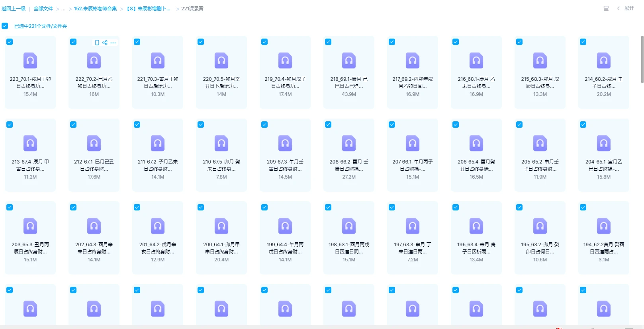The height and width of the screenshot is (329, 644).
Task: Open audio icon of file 213_67.4
Action: click(30, 143)
